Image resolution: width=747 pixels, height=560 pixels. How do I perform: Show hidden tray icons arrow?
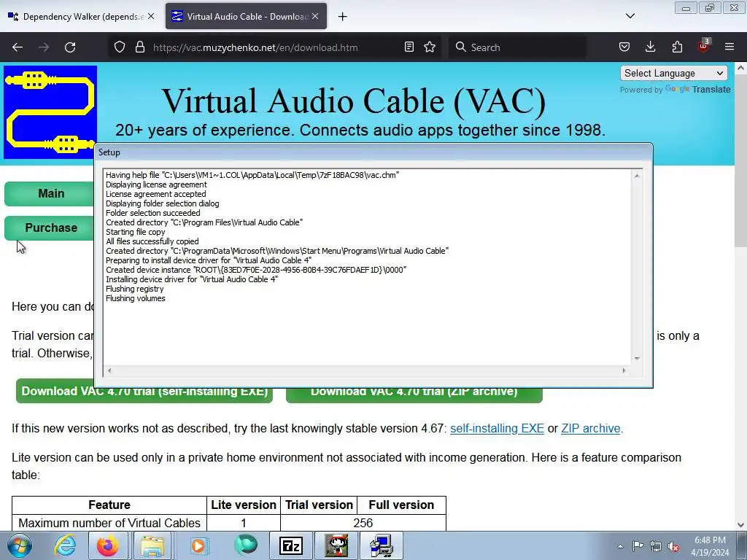pyautogui.click(x=620, y=546)
